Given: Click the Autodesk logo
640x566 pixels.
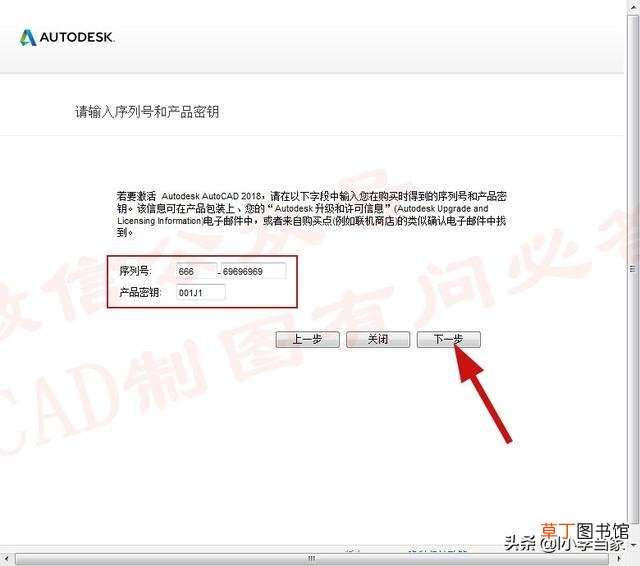Looking at the screenshot, I should [67, 38].
